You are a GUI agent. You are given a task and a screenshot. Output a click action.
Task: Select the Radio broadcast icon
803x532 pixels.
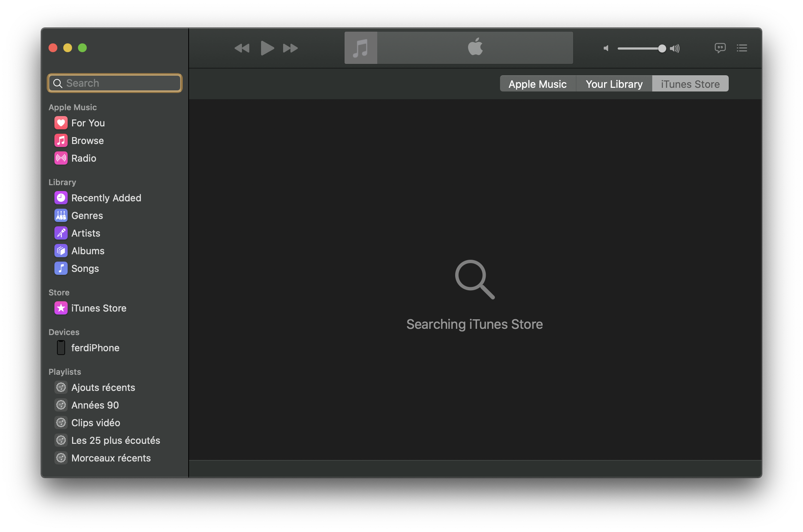(61, 158)
